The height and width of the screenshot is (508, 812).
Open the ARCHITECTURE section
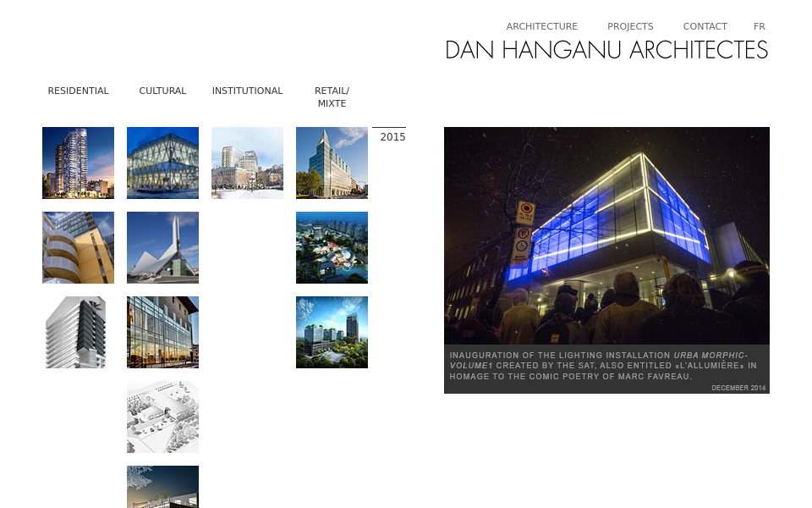pos(541,26)
